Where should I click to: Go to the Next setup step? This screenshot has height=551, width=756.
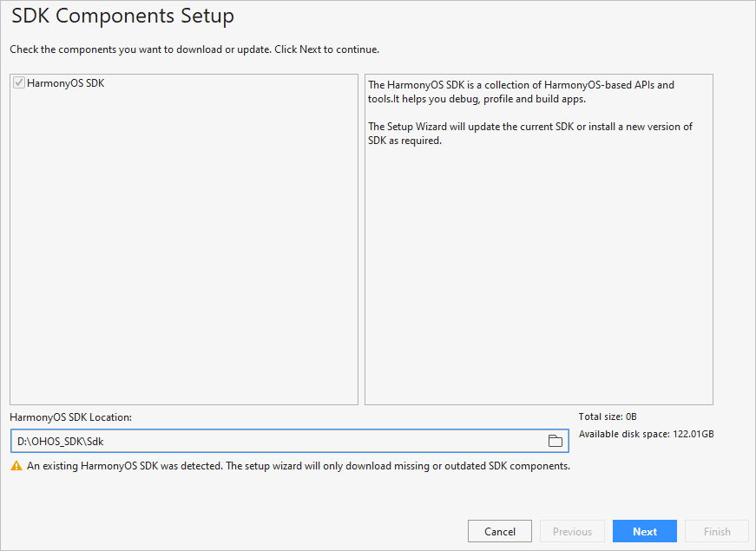(645, 531)
